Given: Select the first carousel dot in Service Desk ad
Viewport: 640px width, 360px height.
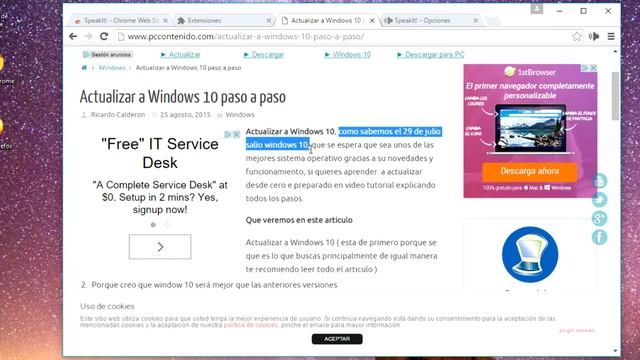Looking at the screenshot, I should pos(153,224).
